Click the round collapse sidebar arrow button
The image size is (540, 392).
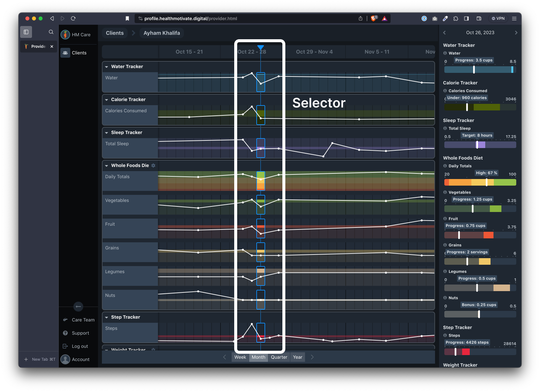click(x=78, y=307)
